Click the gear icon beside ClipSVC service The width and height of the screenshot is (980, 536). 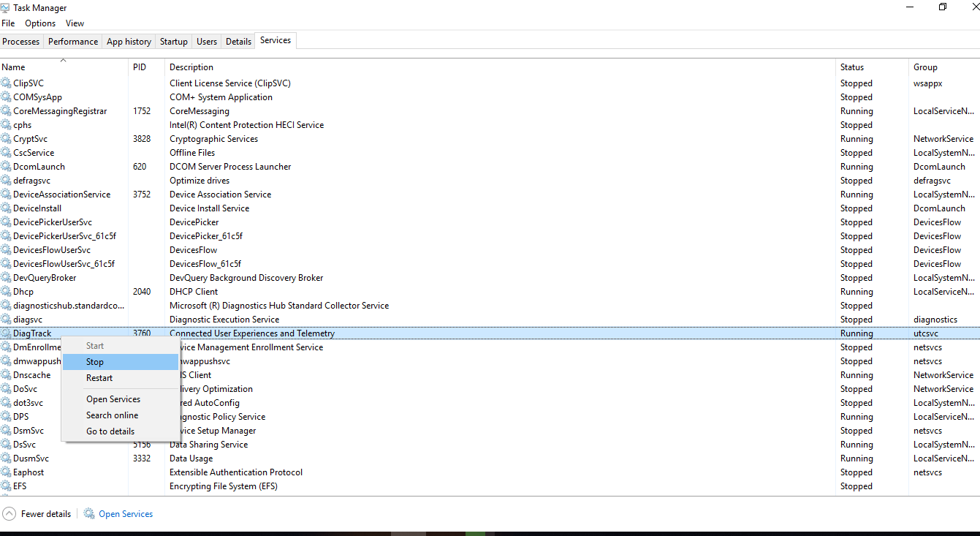[x=7, y=83]
